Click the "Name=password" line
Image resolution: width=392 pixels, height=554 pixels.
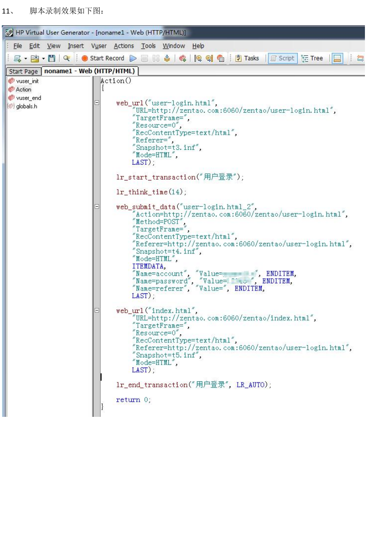coord(212,281)
